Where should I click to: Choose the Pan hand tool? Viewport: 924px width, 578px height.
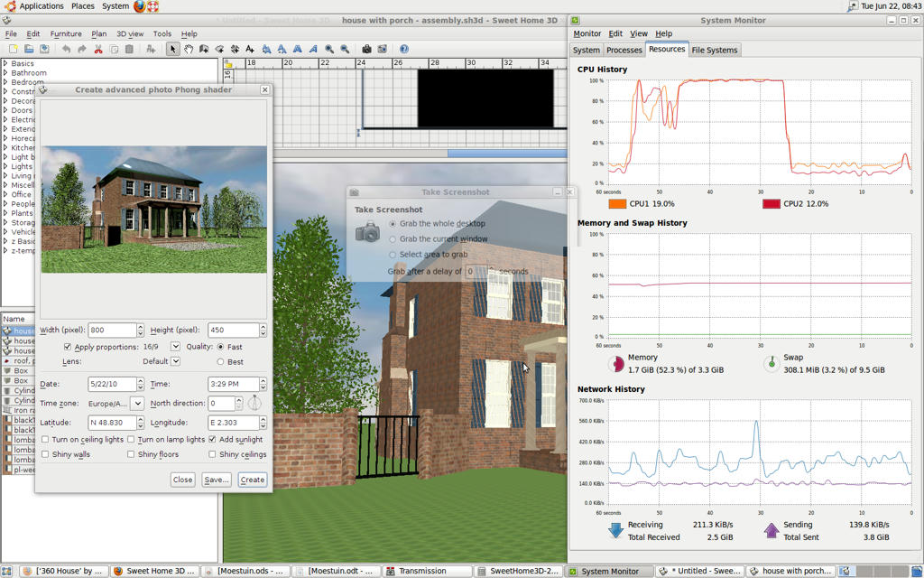click(189, 49)
